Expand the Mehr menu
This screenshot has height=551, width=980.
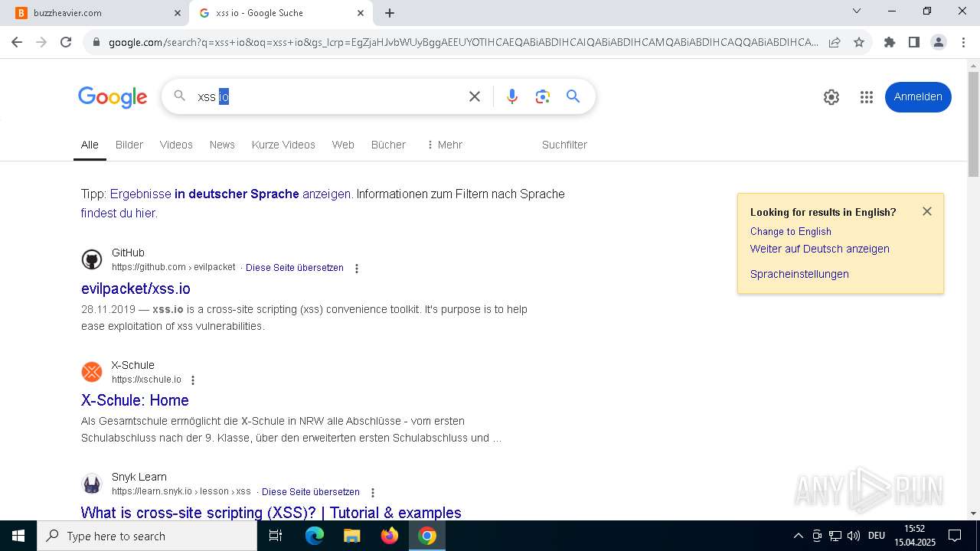click(x=445, y=145)
